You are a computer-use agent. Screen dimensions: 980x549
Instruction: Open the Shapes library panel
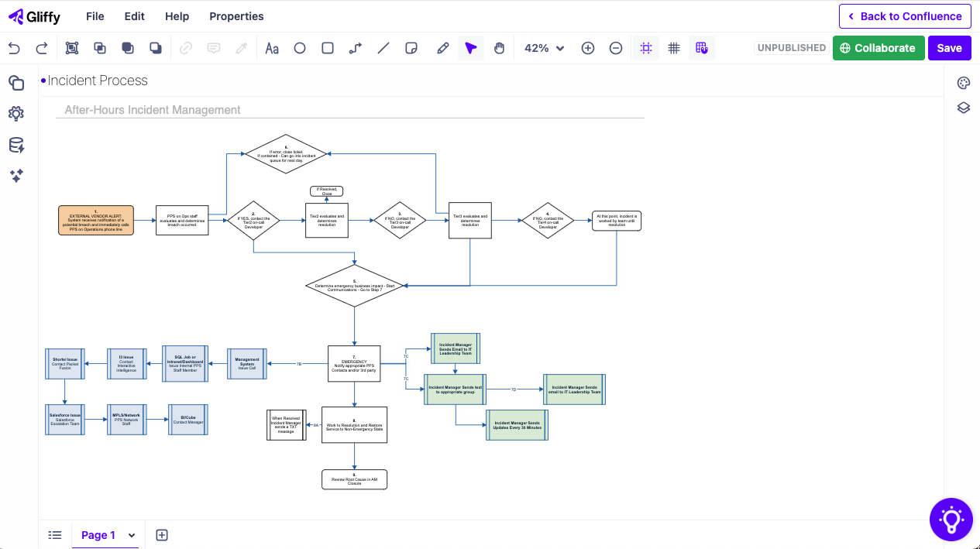coord(16,83)
